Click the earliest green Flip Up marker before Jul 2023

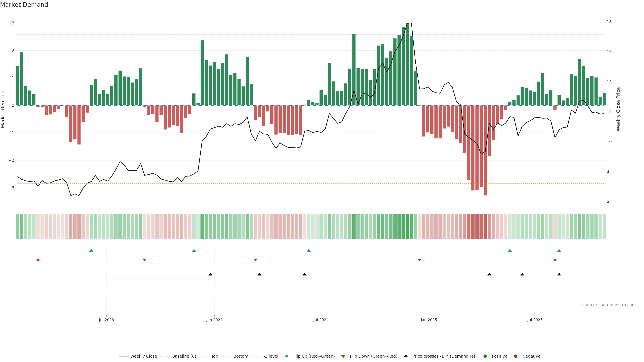coord(91,250)
